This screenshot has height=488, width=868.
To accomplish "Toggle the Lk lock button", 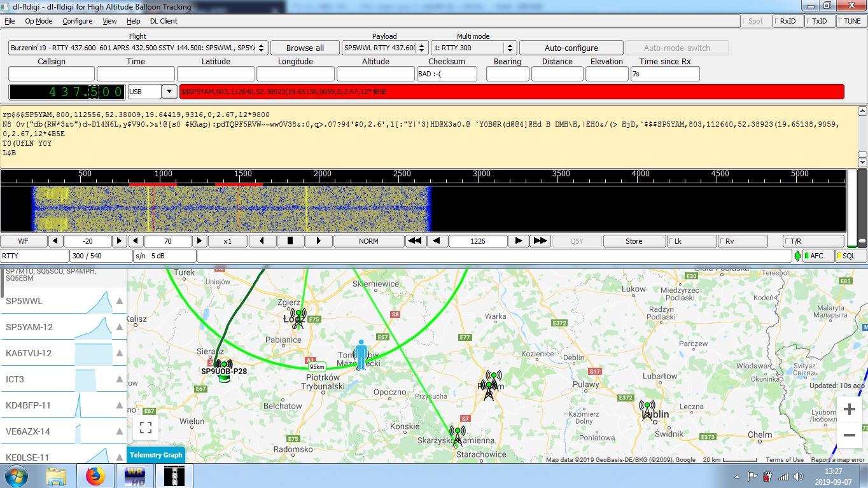I will click(691, 241).
